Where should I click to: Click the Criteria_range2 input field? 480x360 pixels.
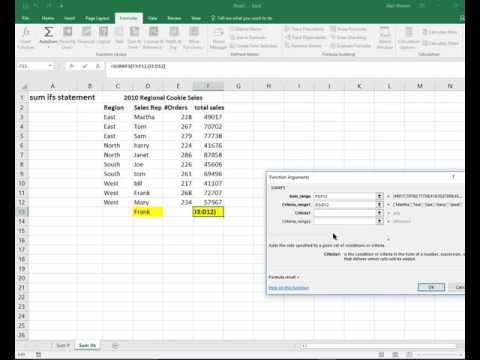[345, 221]
